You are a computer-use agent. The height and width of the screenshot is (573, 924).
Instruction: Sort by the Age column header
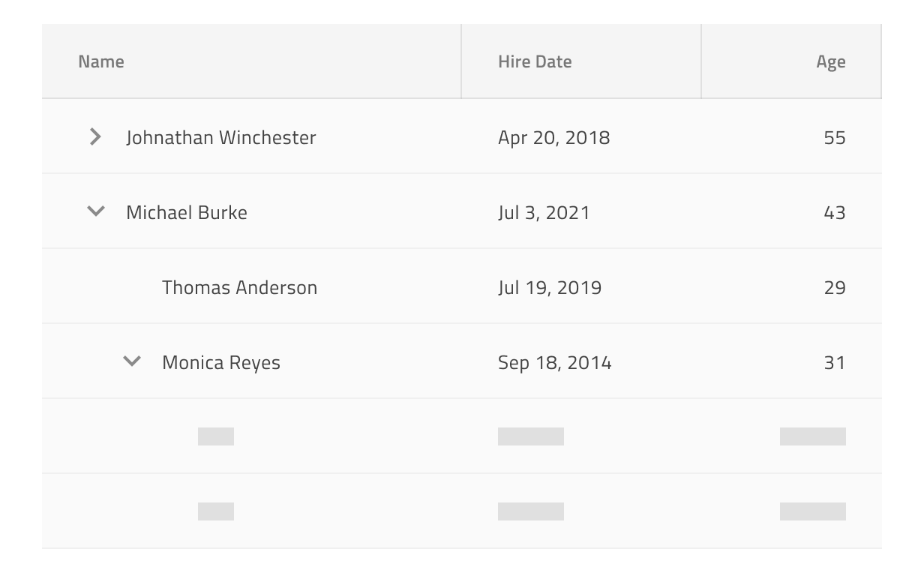791,61
